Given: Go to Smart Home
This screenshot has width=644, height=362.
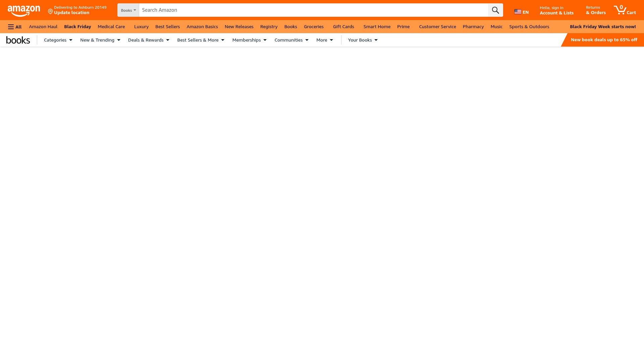Looking at the screenshot, I should click(377, 26).
